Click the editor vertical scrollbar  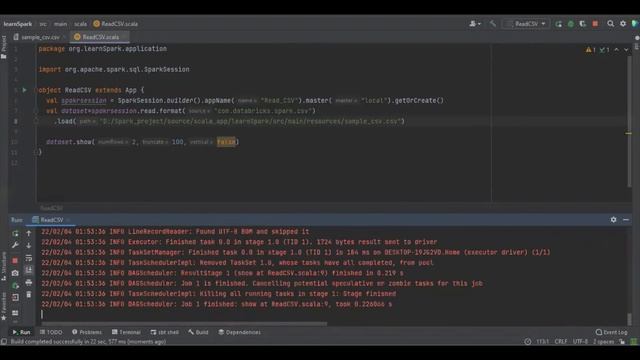point(629,122)
